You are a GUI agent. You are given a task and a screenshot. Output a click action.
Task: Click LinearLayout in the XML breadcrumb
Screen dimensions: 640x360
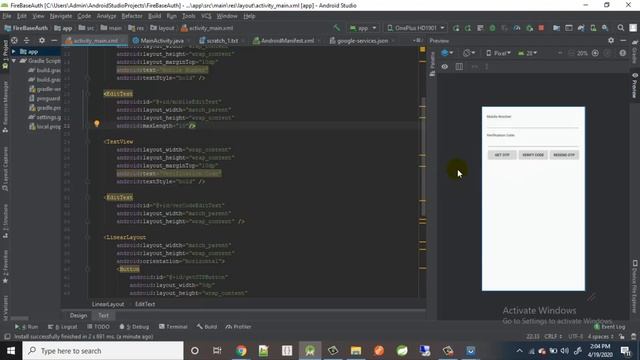tap(108, 304)
